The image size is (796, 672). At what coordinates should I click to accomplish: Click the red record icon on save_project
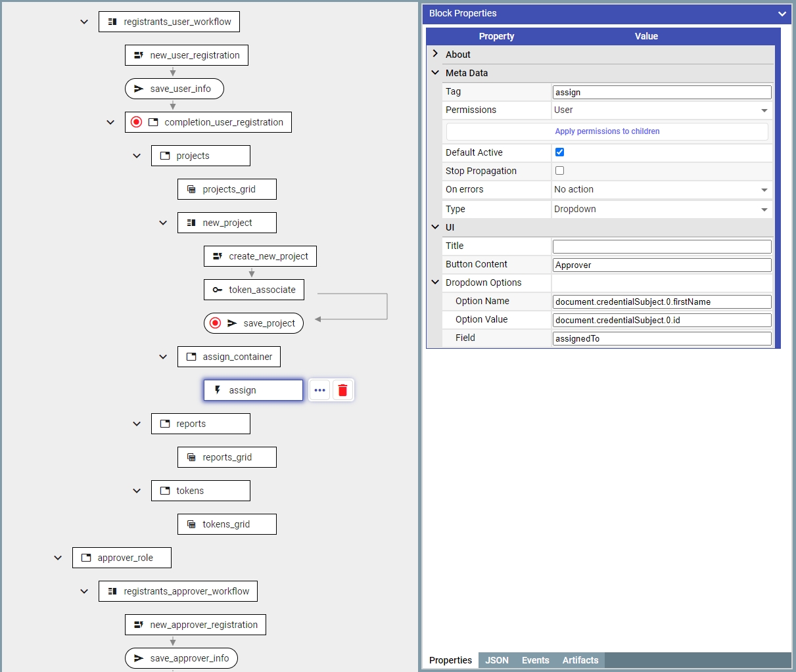215,323
